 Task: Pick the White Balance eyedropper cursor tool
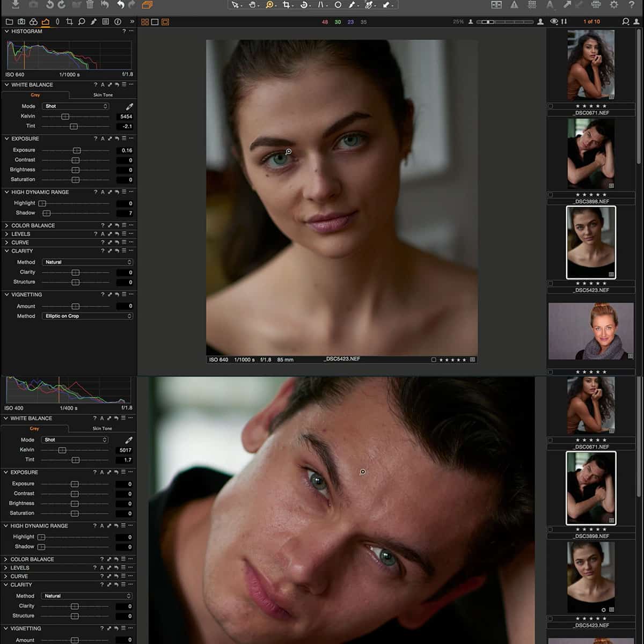tap(387, 5)
